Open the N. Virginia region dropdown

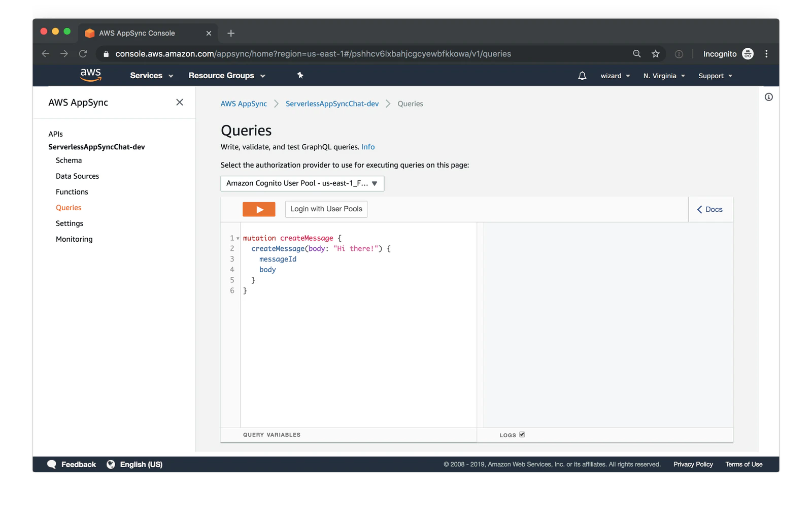point(663,75)
